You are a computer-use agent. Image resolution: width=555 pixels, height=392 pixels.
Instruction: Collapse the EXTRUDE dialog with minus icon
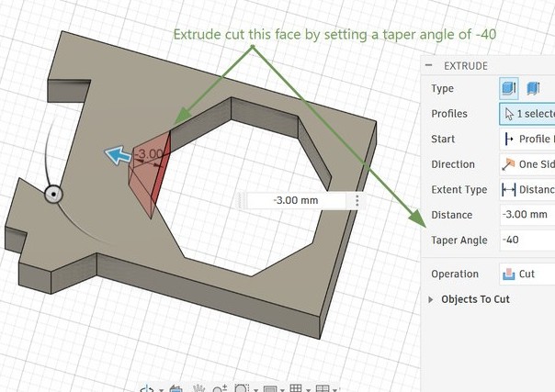(x=428, y=65)
